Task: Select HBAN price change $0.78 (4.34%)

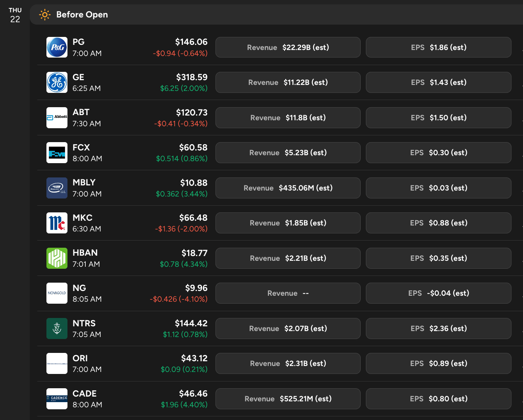Action: [x=184, y=264]
